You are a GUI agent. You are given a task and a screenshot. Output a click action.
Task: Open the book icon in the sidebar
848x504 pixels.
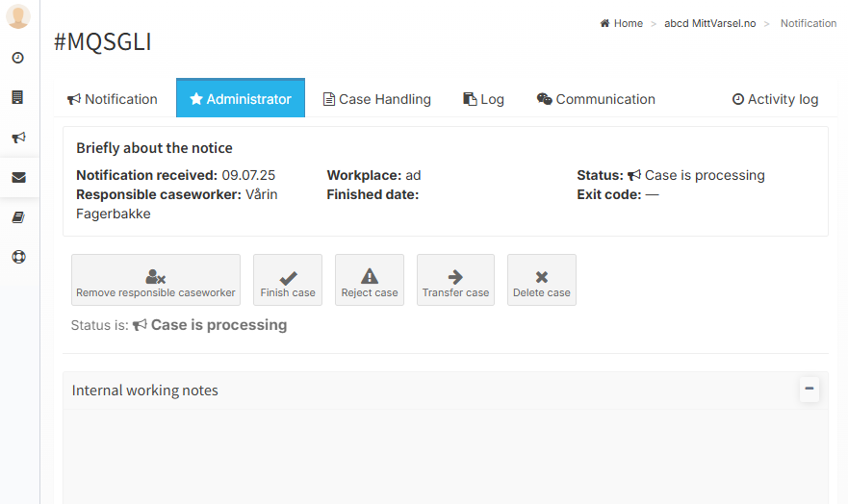point(18,218)
